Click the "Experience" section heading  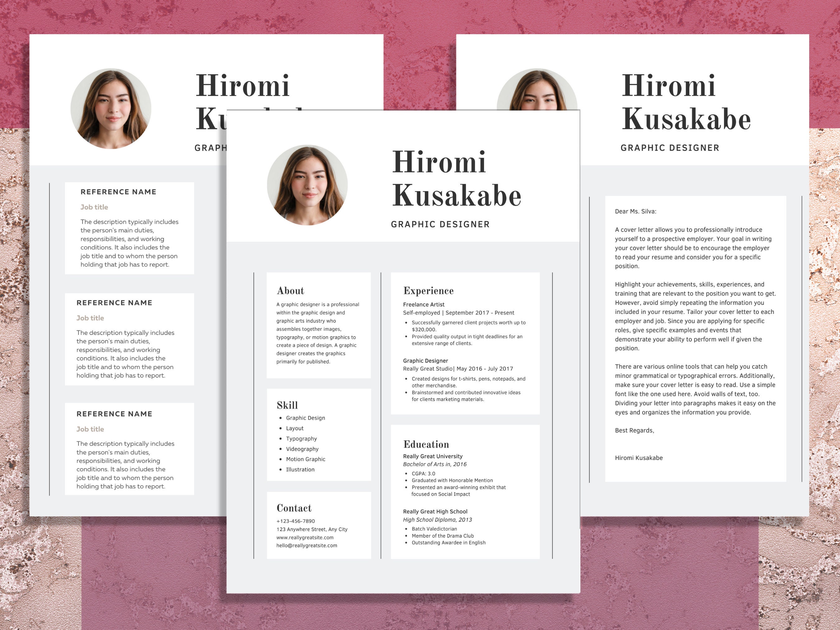point(428,291)
